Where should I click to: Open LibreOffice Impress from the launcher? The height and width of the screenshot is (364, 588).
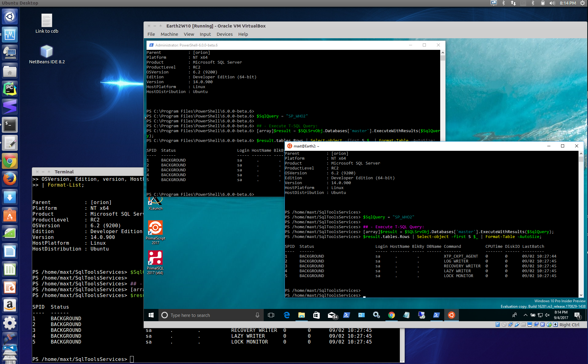pyautogui.click(x=10, y=288)
